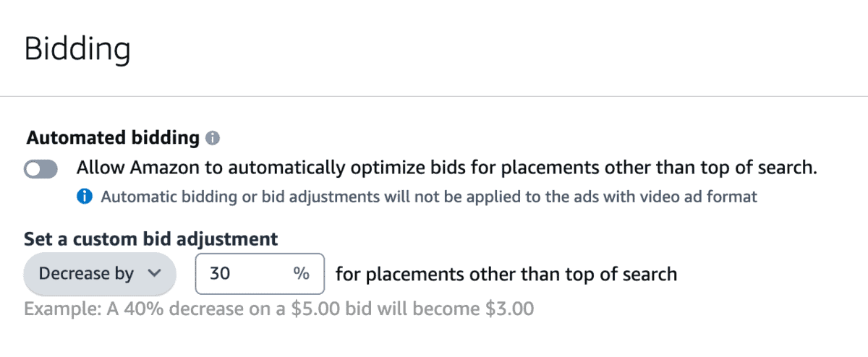Click the percent symbol inside the bid field
Viewport: 868px width, 357px height.
click(300, 274)
